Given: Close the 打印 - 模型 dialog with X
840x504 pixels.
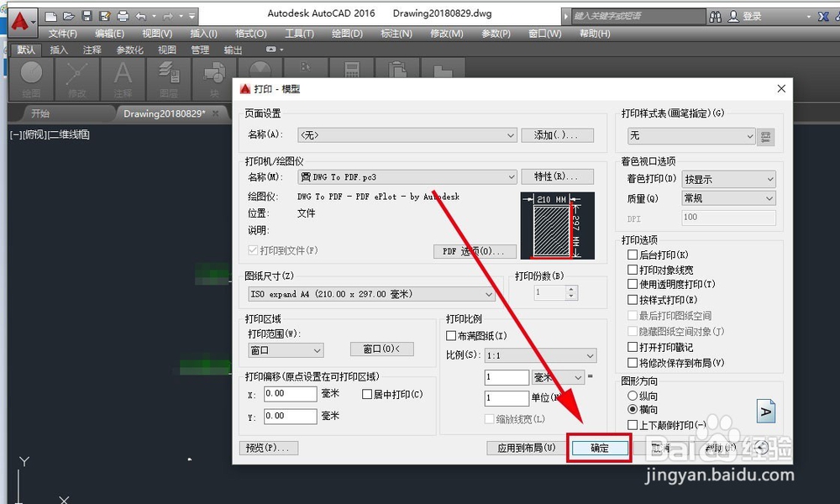Looking at the screenshot, I should click(781, 88).
